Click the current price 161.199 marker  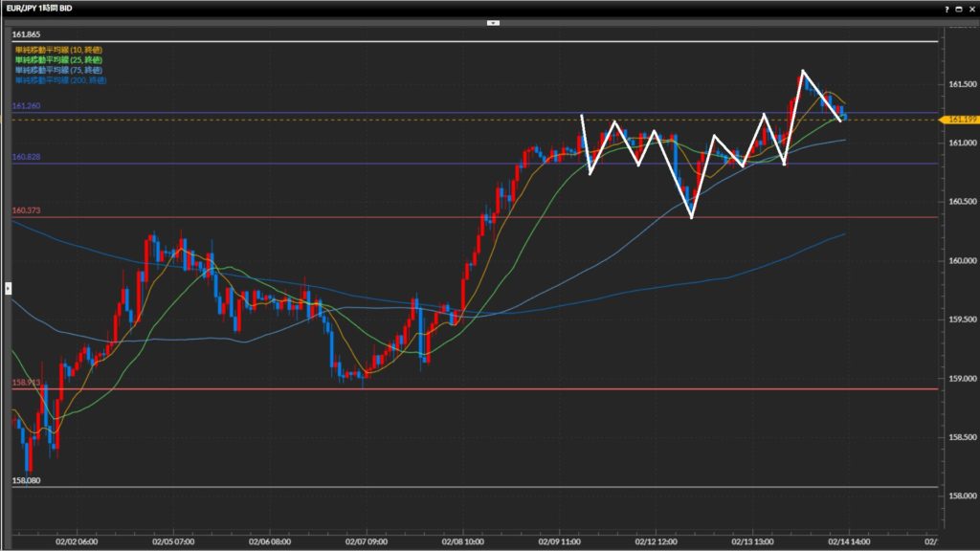(960, 120)
